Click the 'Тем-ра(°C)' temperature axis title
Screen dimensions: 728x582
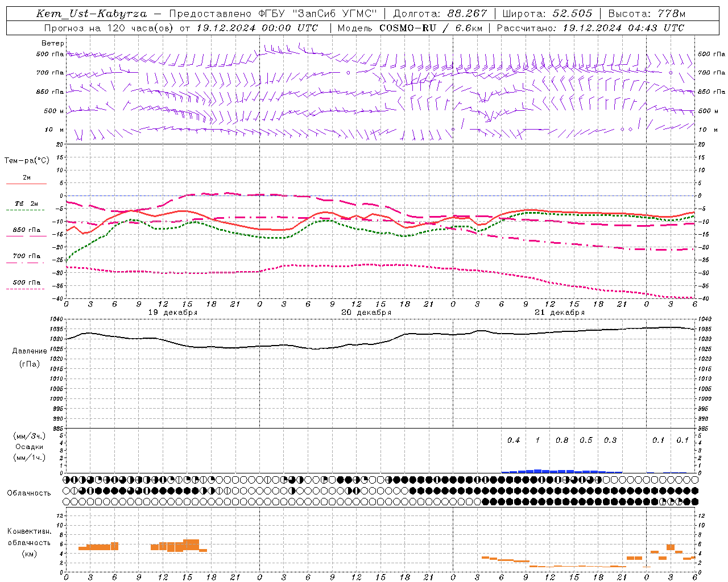tap(27, 161)
